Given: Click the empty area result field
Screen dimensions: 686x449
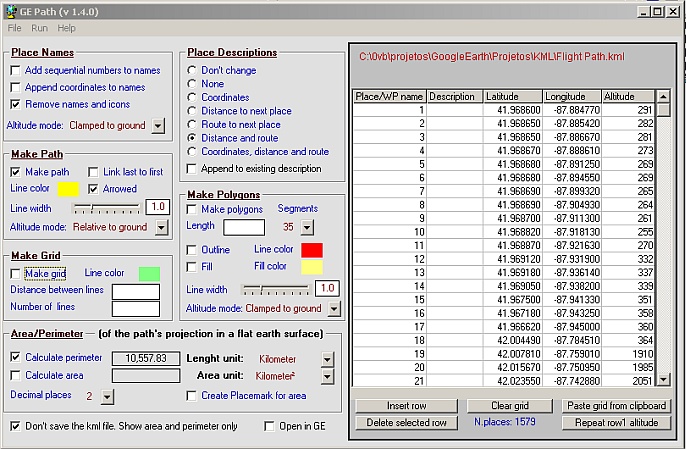Looking at the screenshot, I should click(x=146, y=375).
